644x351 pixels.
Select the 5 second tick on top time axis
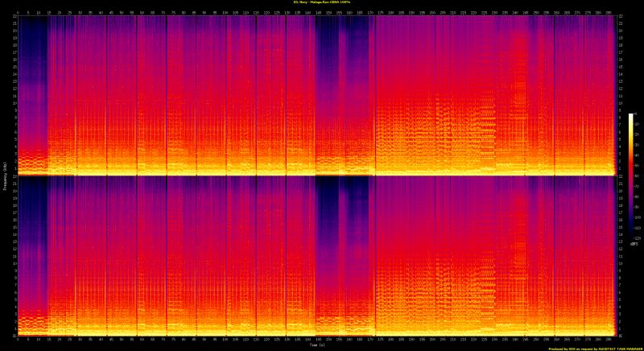[28, 12]
